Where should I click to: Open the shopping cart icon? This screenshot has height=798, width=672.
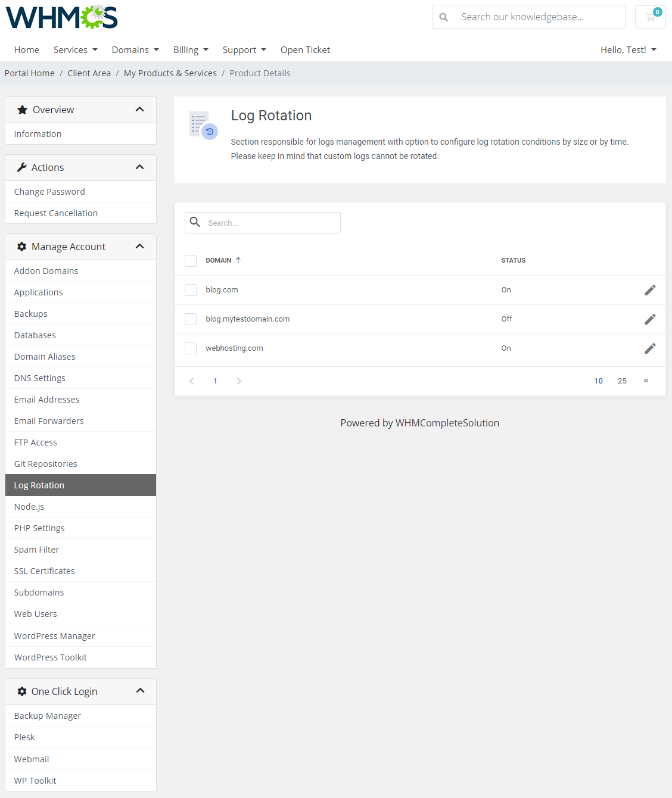[650, 17]
